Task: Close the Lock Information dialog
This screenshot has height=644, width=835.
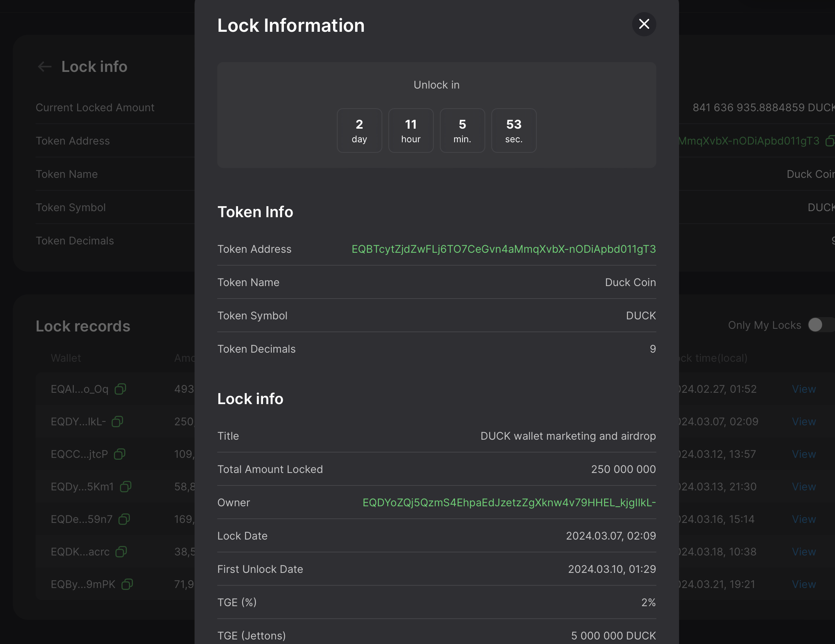Action: click(x=644, y=24)
